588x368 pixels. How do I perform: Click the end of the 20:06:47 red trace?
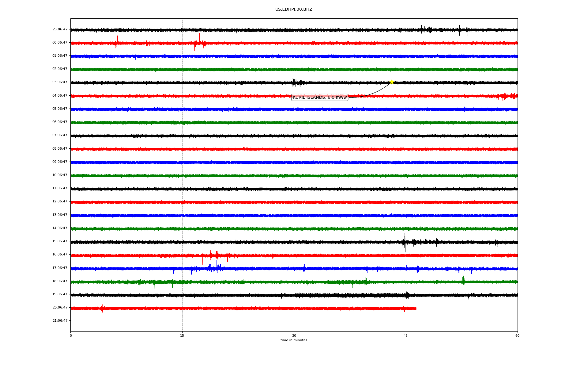coord(416,309)
